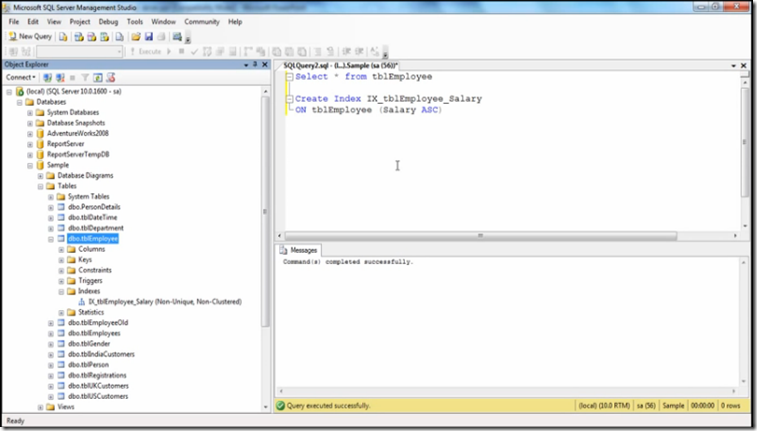Open the Project menu
The width and height of the screenshot is (757, 431).
80,22
